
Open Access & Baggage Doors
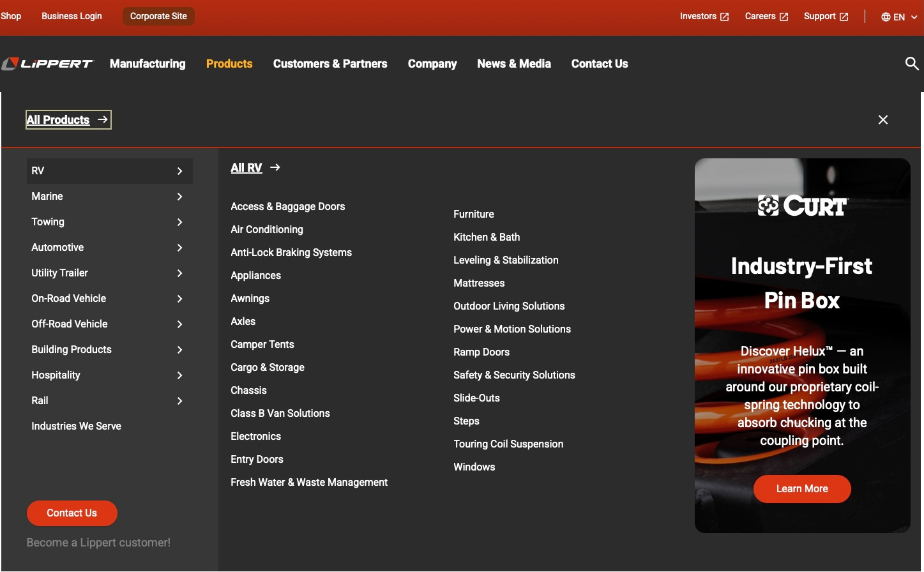[288, 206]
